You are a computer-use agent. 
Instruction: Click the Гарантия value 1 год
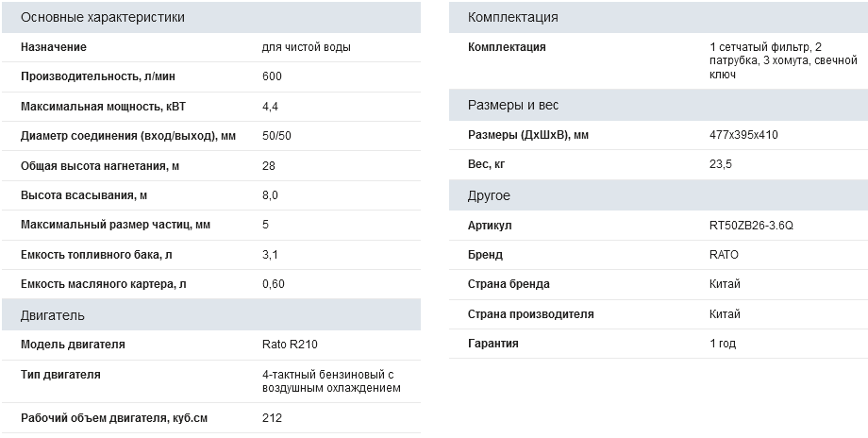[722, 344]
